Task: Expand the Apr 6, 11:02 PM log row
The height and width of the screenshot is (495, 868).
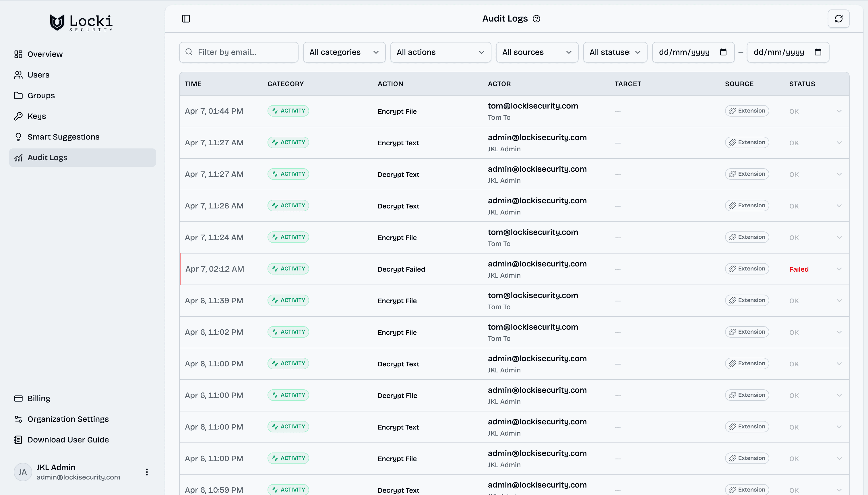Action: click(x=839, y=332)
